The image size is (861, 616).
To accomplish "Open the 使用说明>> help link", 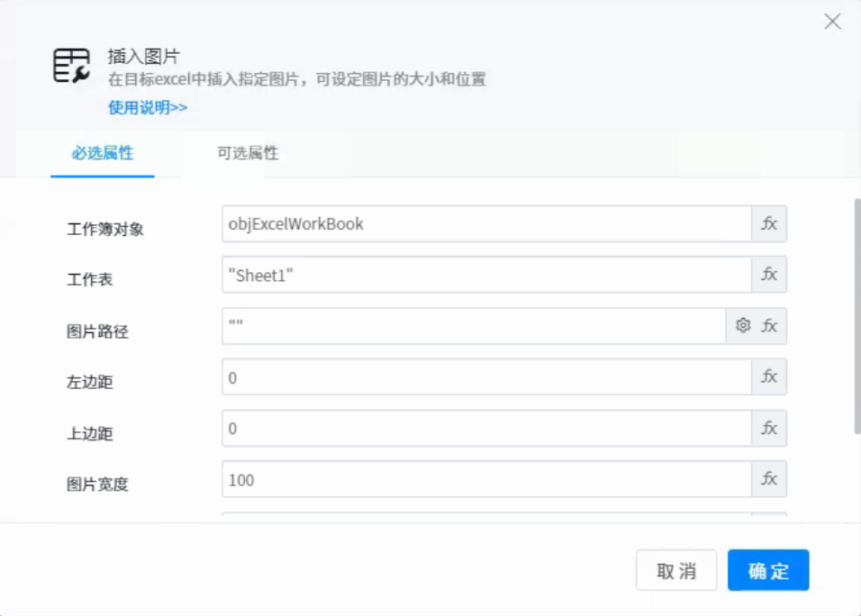I will 148,107.
